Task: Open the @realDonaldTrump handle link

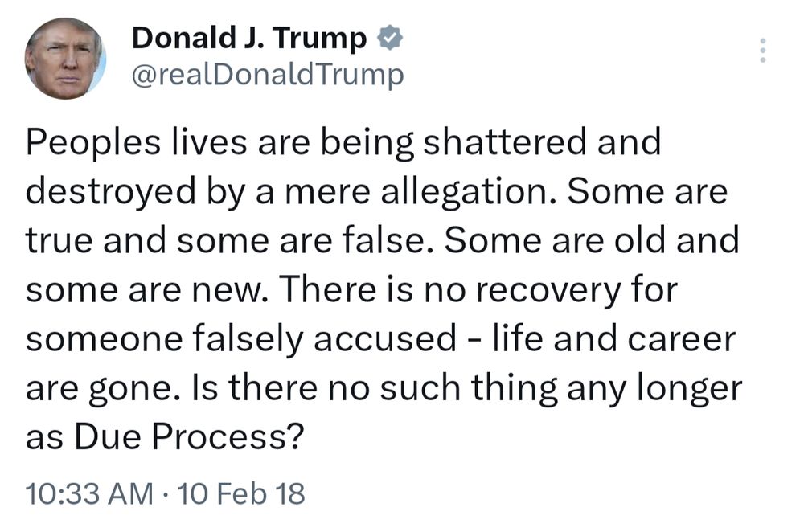Action: click(268, 76)
